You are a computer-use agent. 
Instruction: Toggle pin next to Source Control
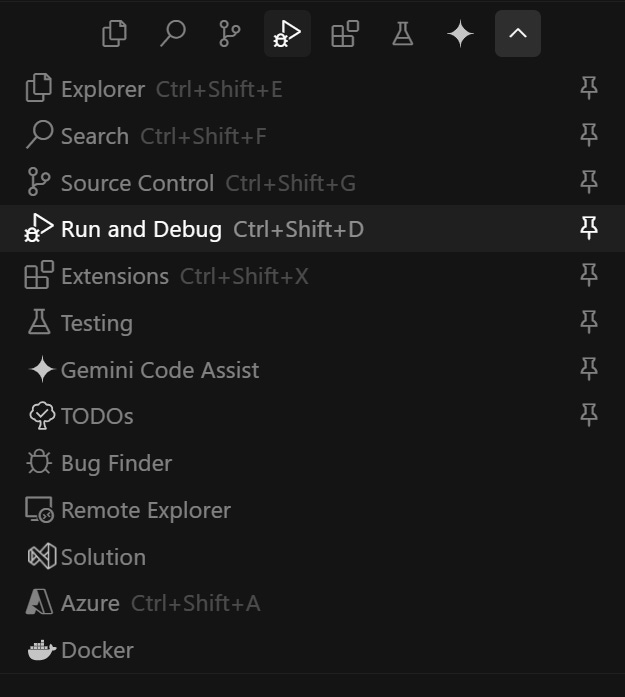pyautogui.click(x=589, y=183)
